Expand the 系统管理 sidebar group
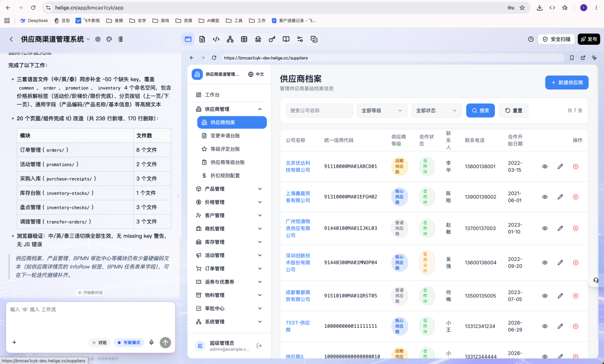The width and height of the screenshot is (604, 364). [x=229, y=322]
